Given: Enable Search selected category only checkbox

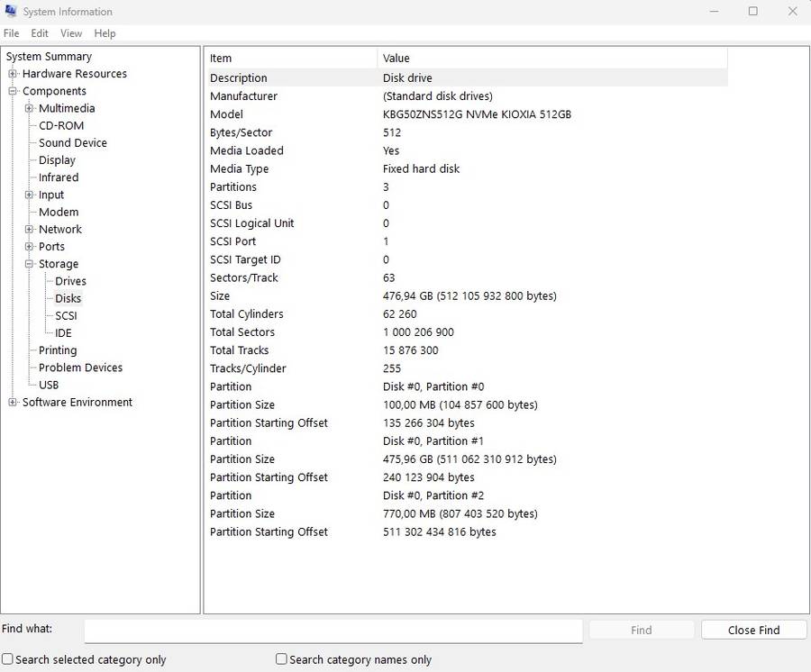Looking at the screenshot, I should coord(8,659).
